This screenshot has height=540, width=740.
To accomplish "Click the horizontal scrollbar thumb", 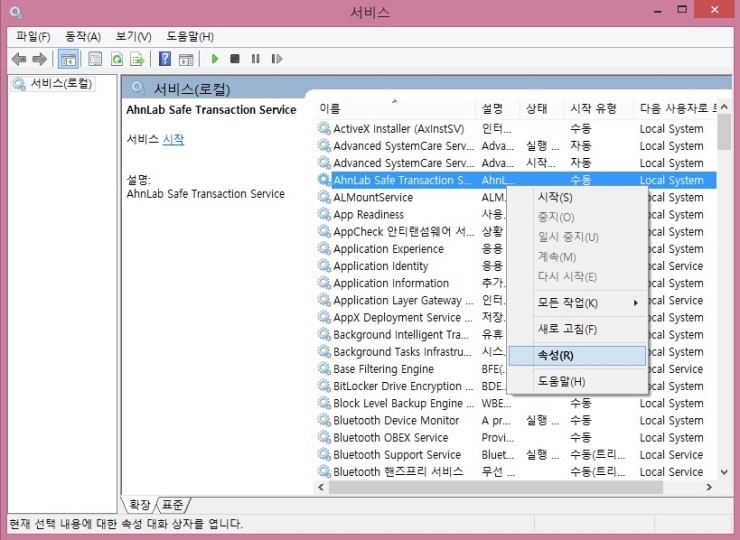I will coord(496,487).
